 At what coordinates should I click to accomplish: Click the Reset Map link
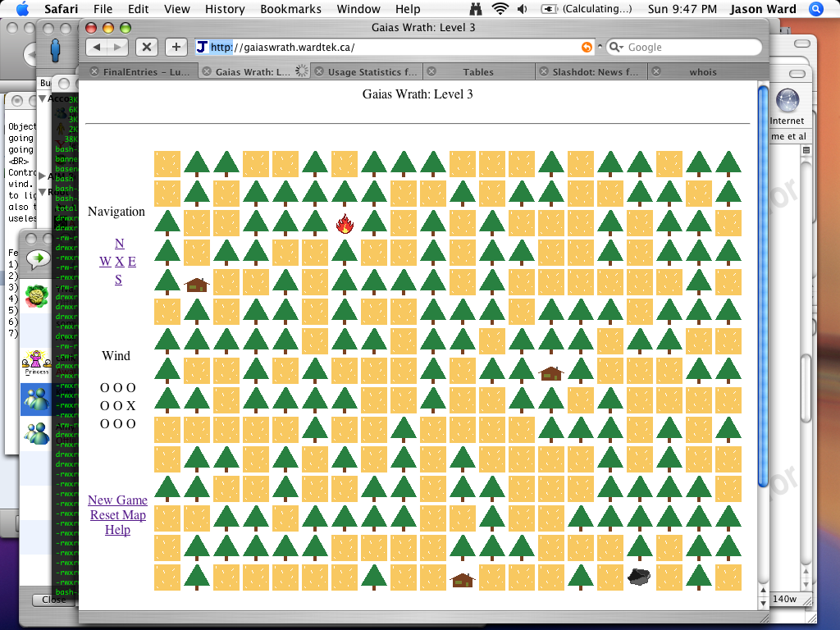tap(118, 515)
